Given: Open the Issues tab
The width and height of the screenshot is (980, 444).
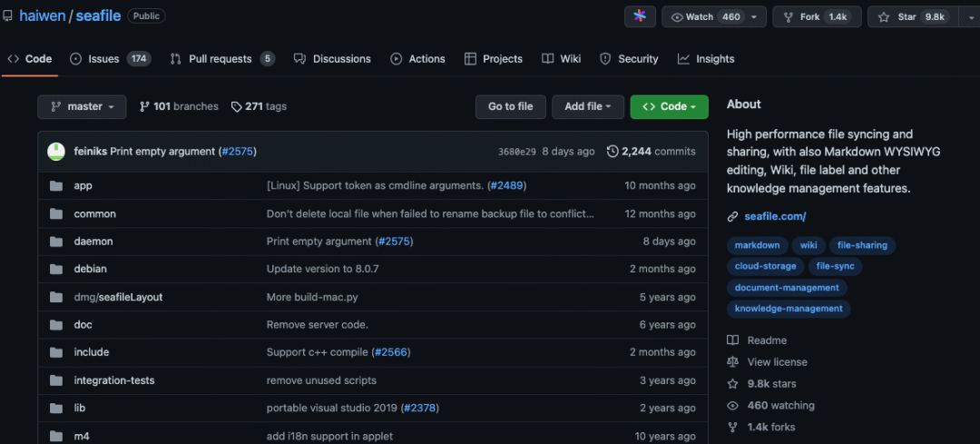Looking at the screenshot, I should click(x=110, y=59).
